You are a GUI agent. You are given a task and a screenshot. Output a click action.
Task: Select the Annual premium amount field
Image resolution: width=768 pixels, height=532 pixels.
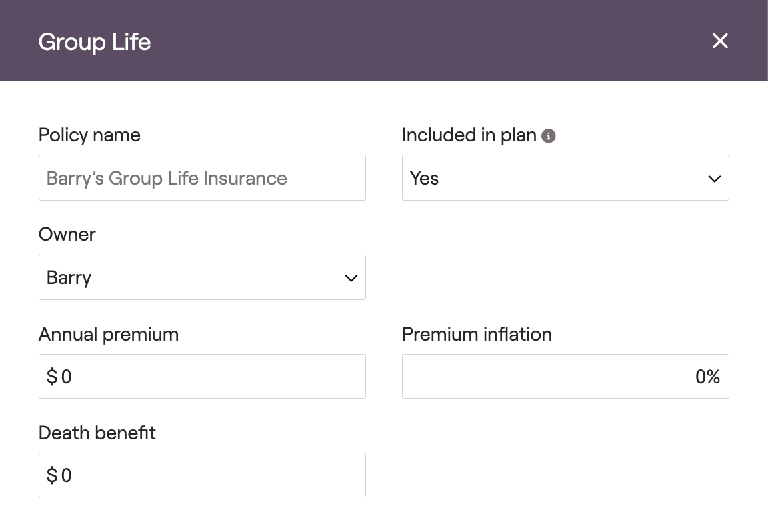tap(202, 376)
